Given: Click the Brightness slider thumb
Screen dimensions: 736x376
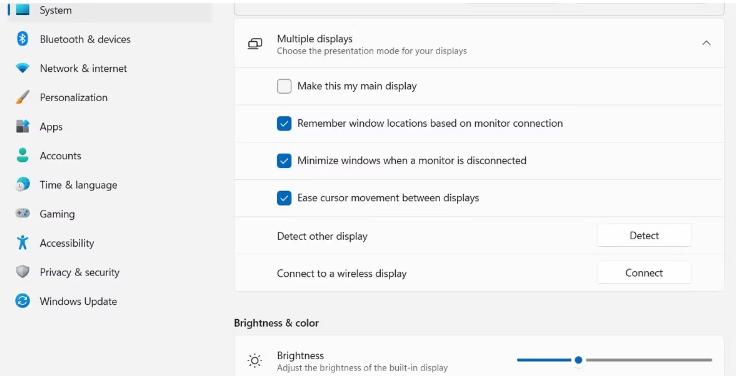Looking at the screenshot, I should coord(578,360).
